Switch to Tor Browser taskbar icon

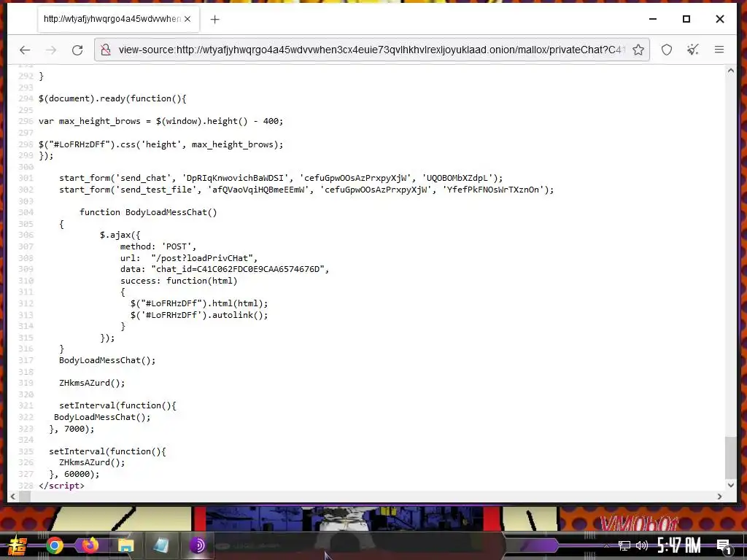pos(197,545)
